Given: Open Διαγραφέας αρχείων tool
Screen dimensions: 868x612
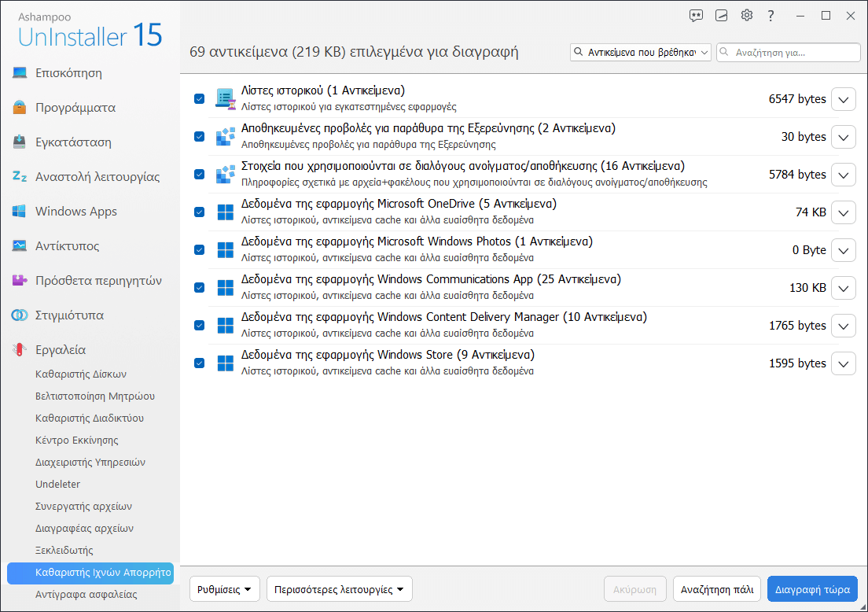Looking at the screenshot, I should 84,529.
